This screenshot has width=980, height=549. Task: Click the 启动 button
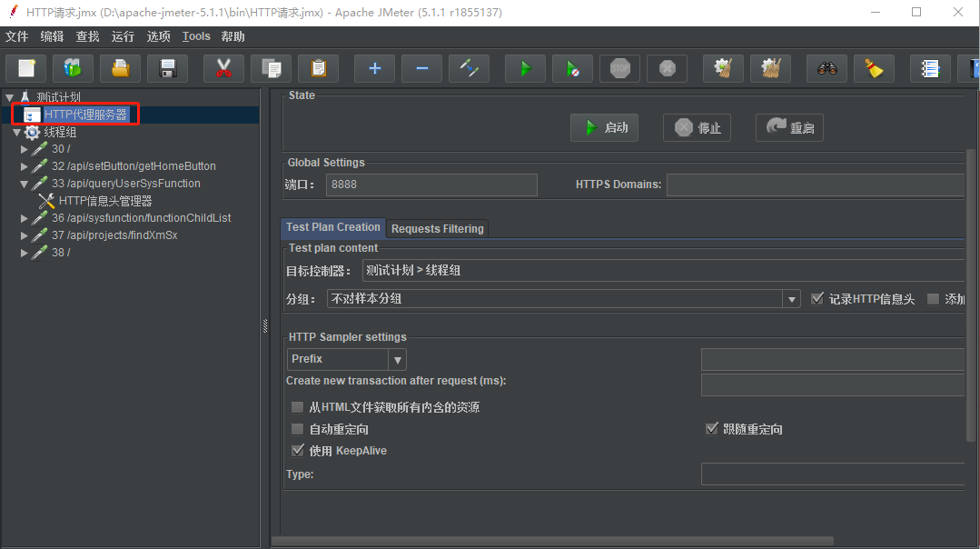tap(604, 127)
